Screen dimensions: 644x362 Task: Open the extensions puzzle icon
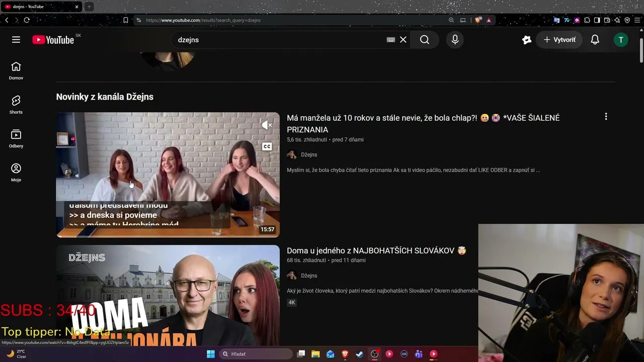coord(587,20)
